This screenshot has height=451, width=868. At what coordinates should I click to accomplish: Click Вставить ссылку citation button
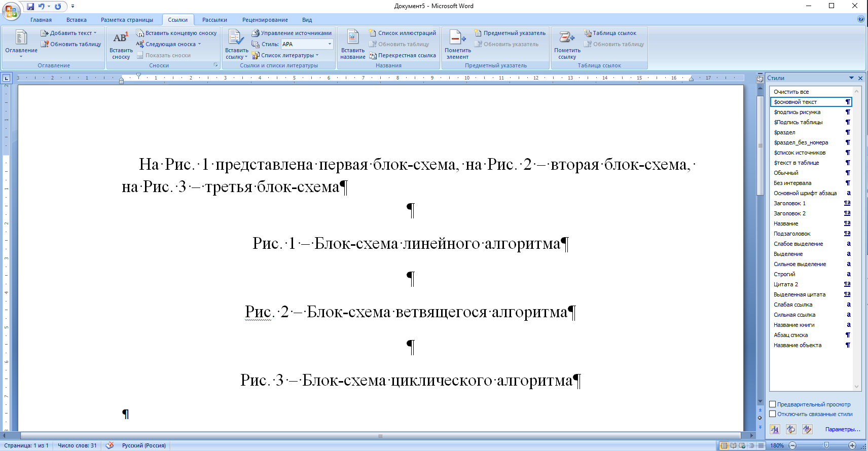click(236, 45)
